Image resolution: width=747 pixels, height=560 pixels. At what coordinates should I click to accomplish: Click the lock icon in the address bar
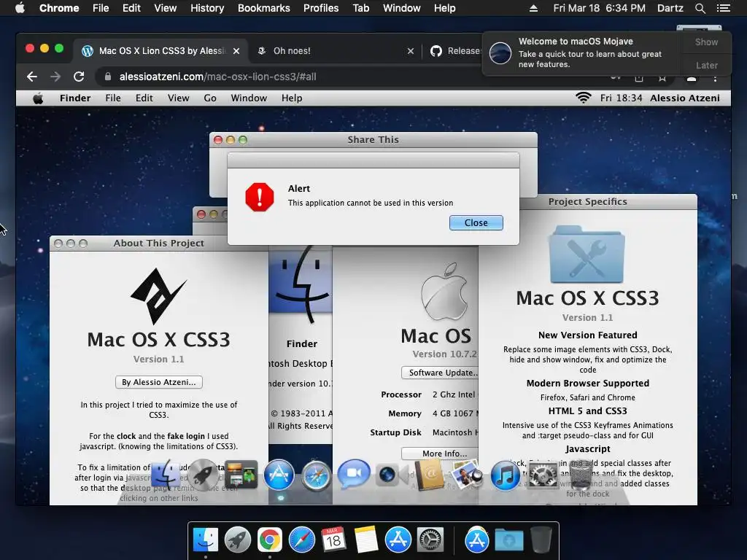coord(108,77)
